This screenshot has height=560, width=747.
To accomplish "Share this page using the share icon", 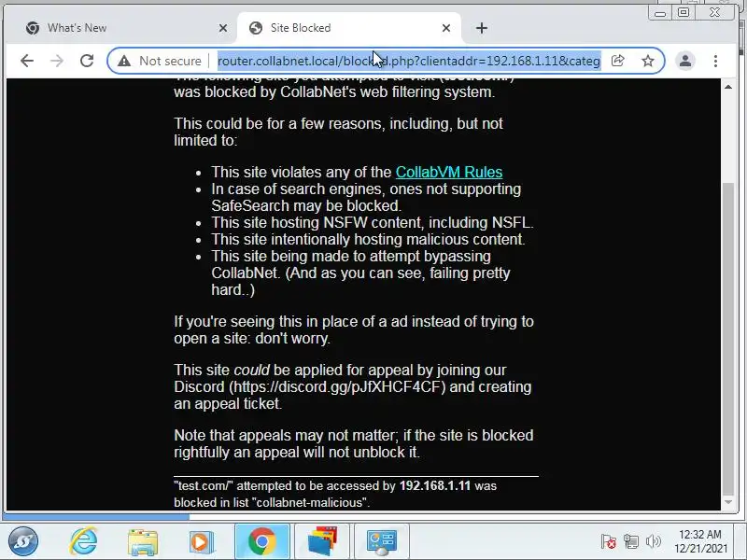I will click(x=618, y=61).
